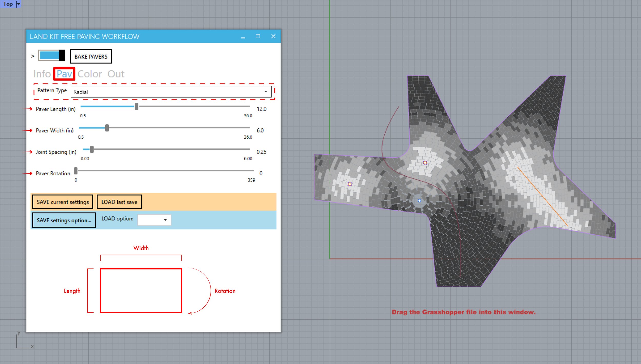This screenshot has height=364, width=641.
Task: Adjust the Paver Rotation slider
Action: coord(77,172)
